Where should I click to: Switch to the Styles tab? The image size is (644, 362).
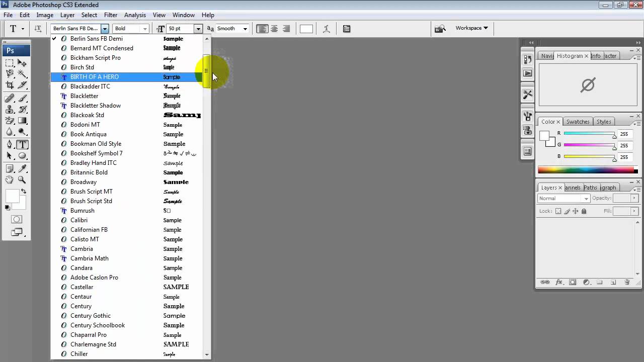604,122
